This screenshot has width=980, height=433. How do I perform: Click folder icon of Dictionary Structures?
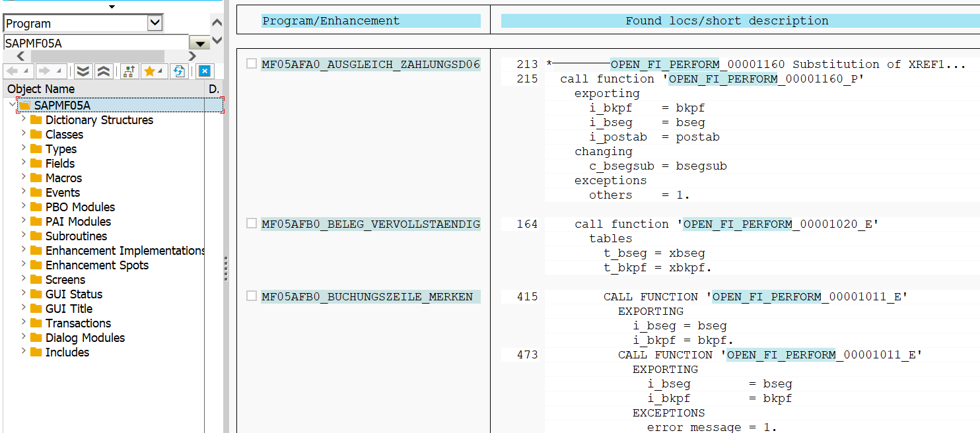(x=36, y=120)
